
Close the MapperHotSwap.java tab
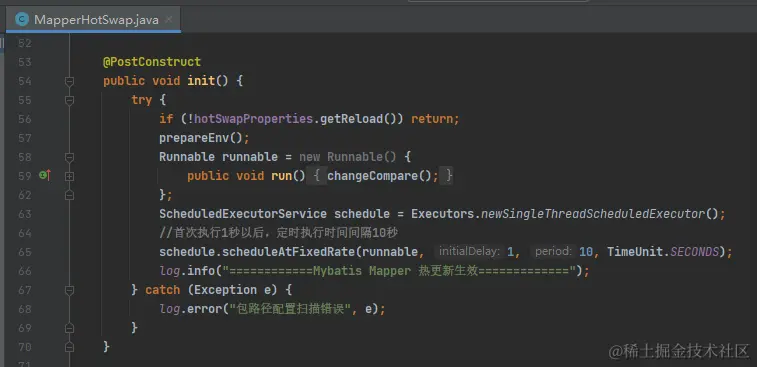tap(168, 20)
